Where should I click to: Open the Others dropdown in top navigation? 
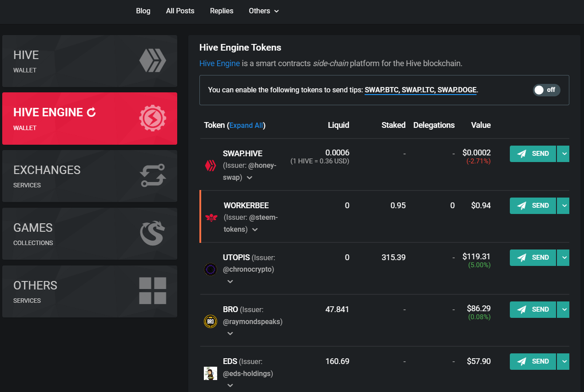264,11
